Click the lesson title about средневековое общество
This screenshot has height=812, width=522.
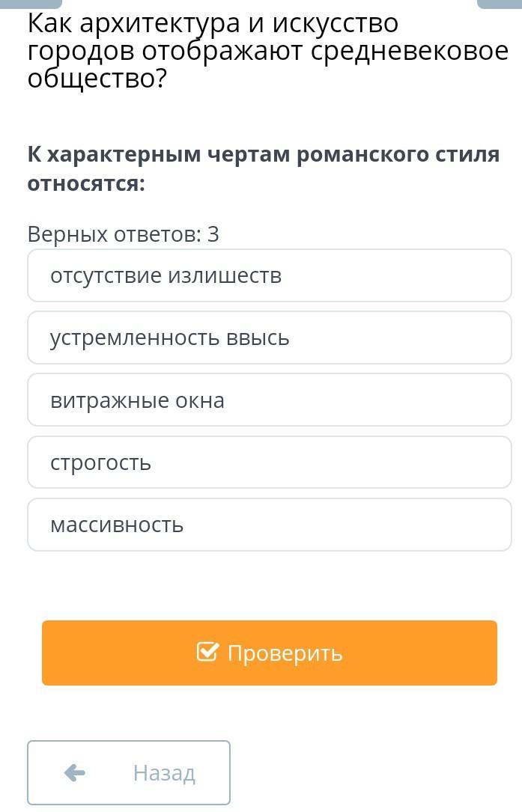[267, 51]
